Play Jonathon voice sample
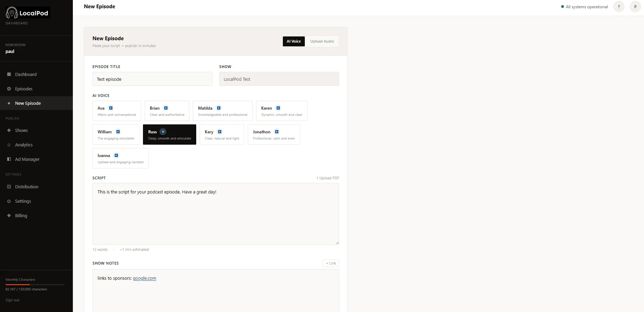This screenshot has width=644, height=312. point(277,132)
